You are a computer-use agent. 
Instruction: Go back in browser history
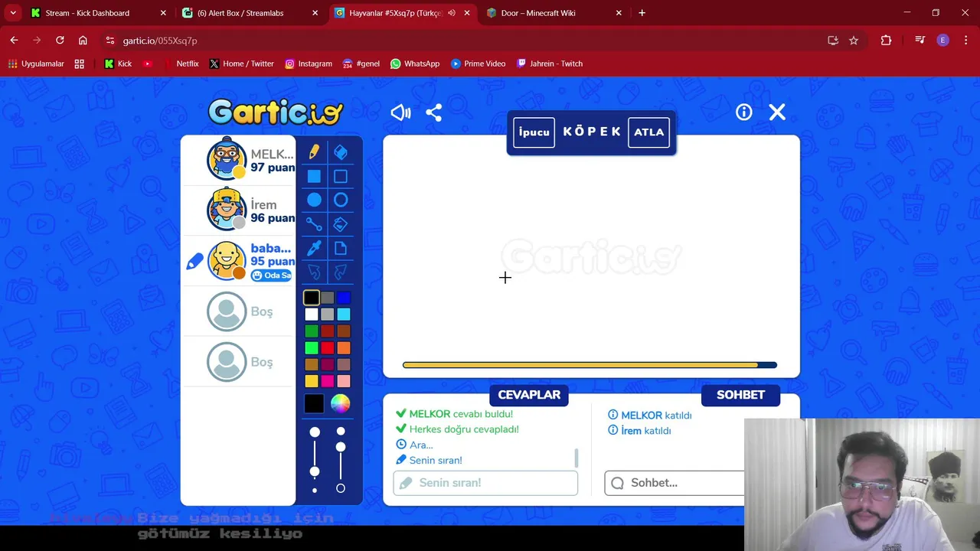(14, 41)
